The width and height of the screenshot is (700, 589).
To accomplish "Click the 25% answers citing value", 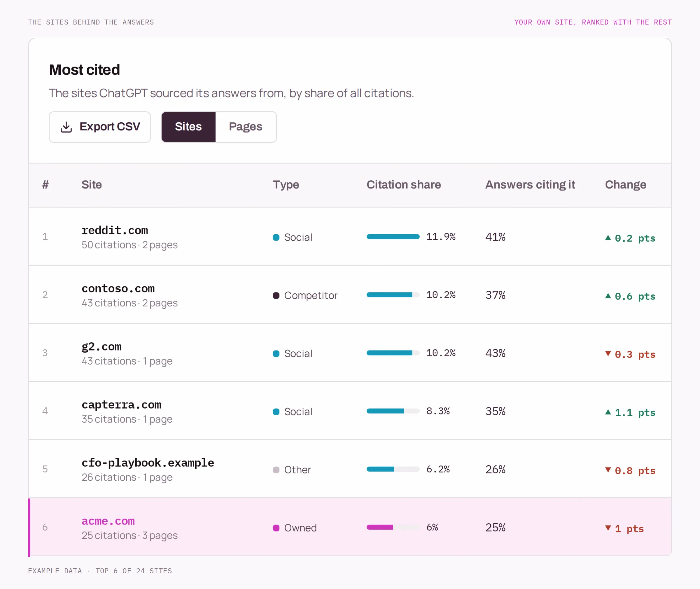I will coord(496,527).
